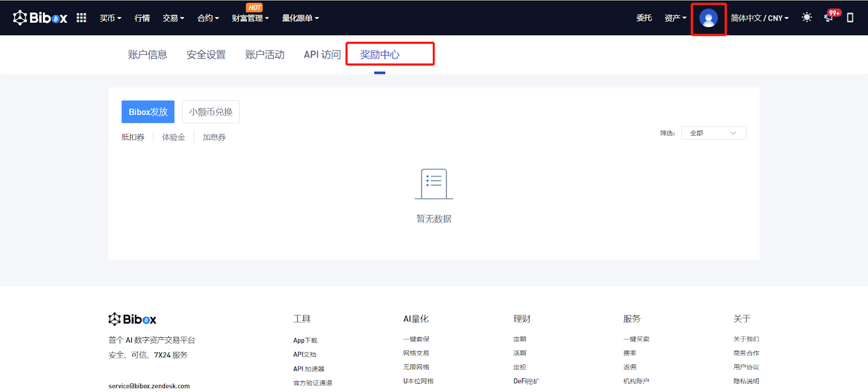Open the 筛选 全部 filter dropdown

click(x=713, y=133)
